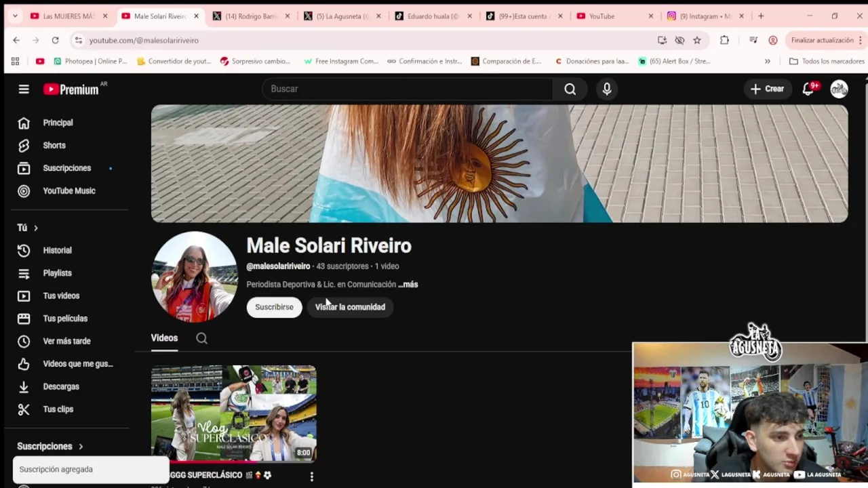Open the media control icon in toolbar
This screenshot has width=868, height=488.
click(x=753, y=40)
